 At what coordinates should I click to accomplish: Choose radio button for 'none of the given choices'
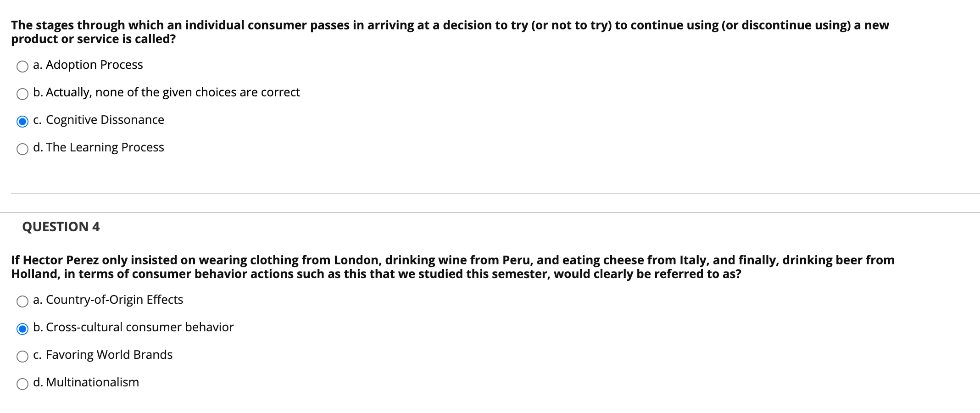pos(22,94)
